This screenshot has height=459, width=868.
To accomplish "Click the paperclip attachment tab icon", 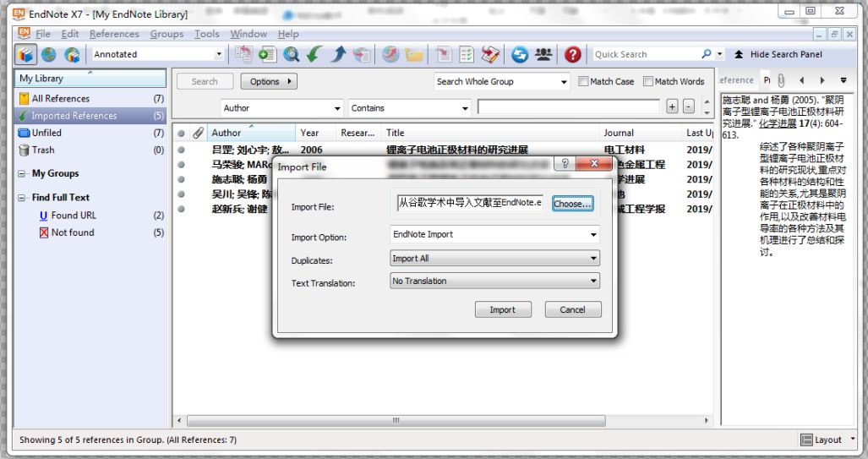I will [x=781, y=81].
